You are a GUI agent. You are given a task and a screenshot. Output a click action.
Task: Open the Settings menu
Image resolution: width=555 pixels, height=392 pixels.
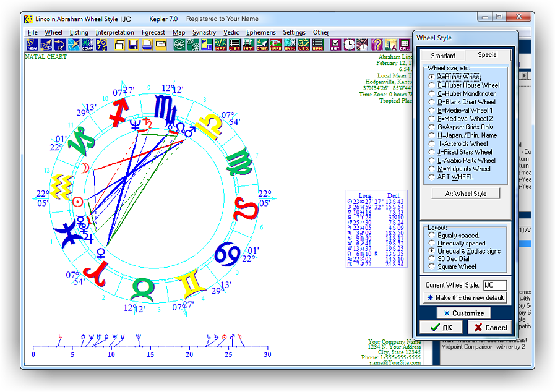point(294,32)
